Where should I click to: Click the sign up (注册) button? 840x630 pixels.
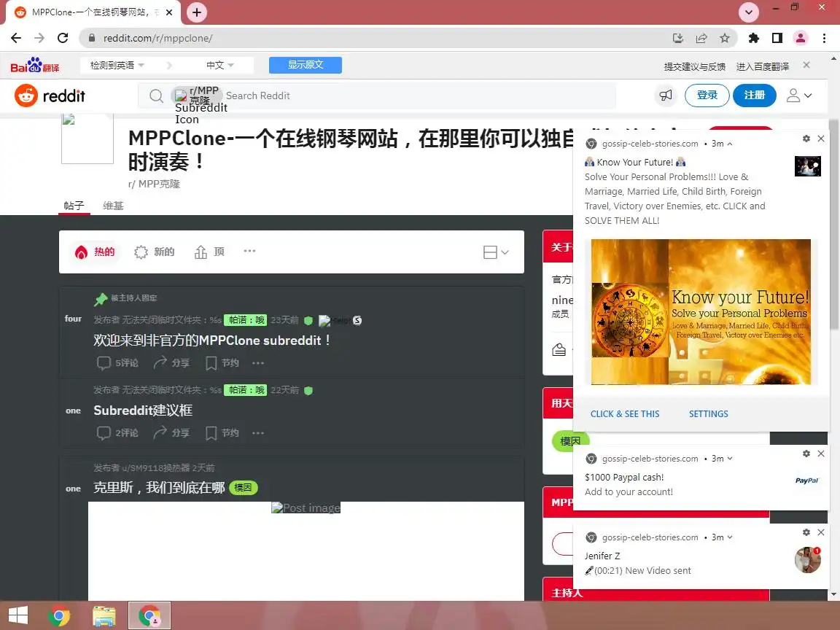pyautogui.click(x=754, y=96)
